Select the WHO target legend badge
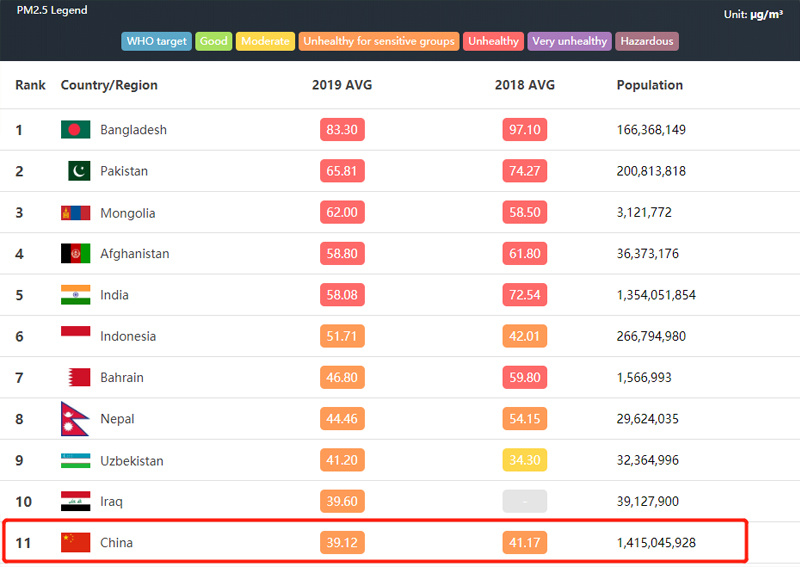800x567 pixels. 157,41
